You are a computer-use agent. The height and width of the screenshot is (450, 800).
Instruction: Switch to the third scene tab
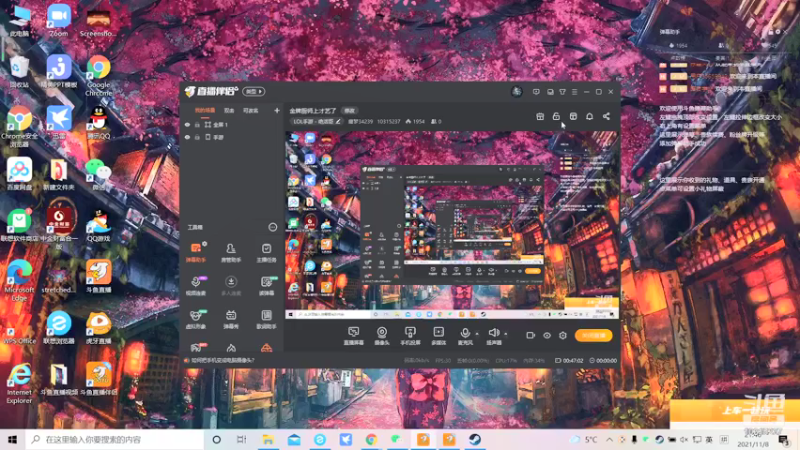pyautogui.click(x=251, y=110)
